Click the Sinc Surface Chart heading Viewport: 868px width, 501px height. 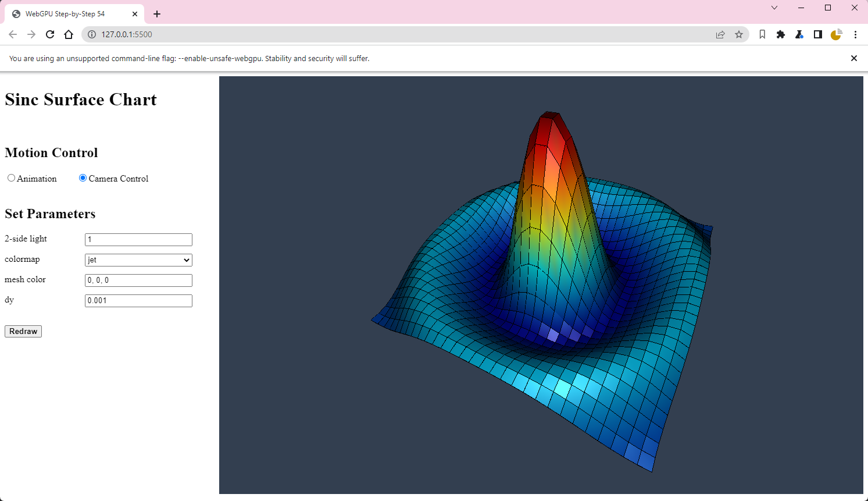click(81, 100)
